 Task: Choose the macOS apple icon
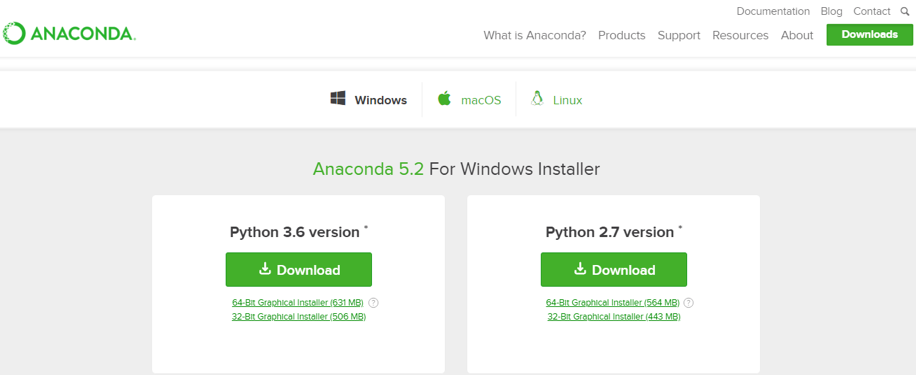click(445, 98)
